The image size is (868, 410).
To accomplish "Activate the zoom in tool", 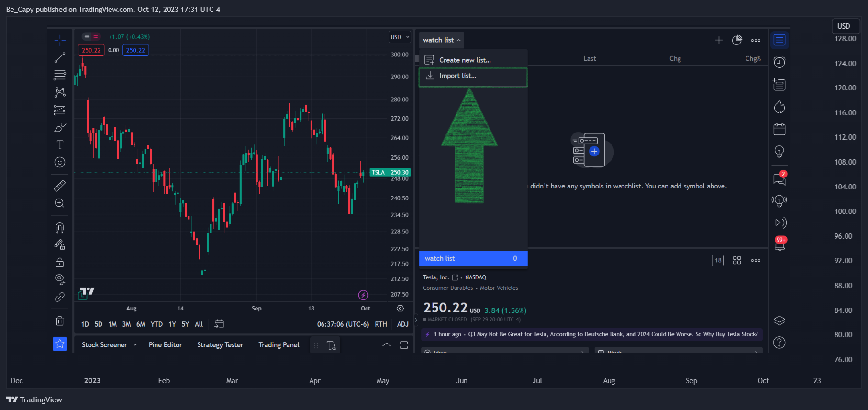I will (60, 203).
